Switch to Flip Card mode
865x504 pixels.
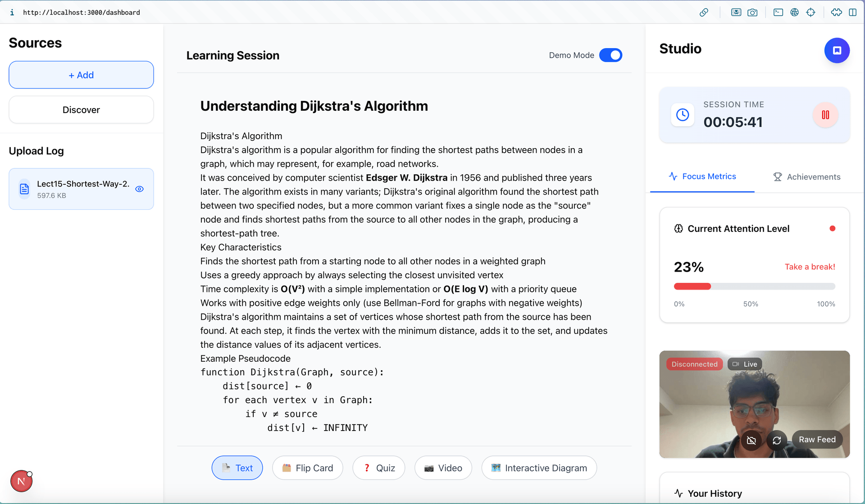[308, 468]
